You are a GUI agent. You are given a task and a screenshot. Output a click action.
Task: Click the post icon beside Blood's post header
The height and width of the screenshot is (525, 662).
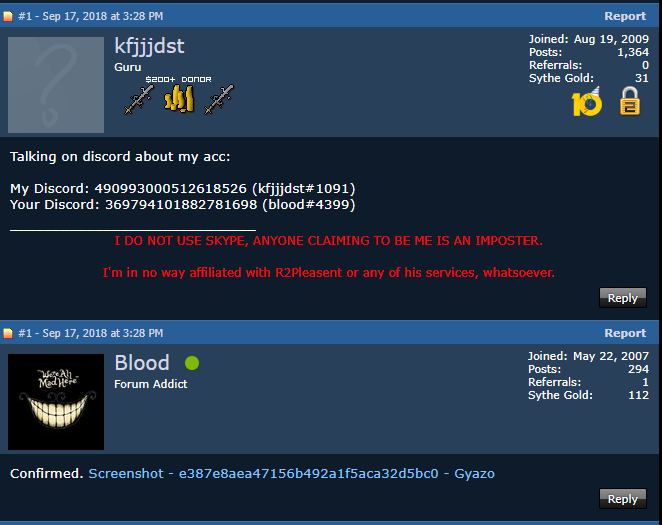(x=8, y=333)
